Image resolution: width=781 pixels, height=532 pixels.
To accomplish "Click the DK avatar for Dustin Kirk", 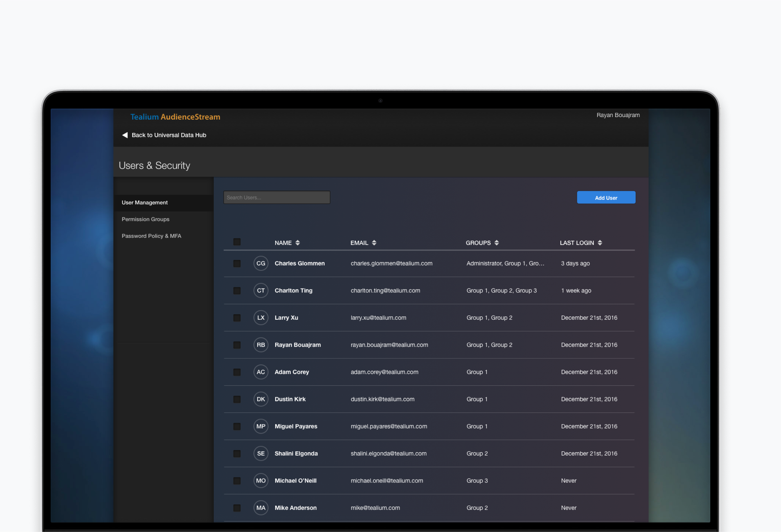I will [x=261, y=399].
